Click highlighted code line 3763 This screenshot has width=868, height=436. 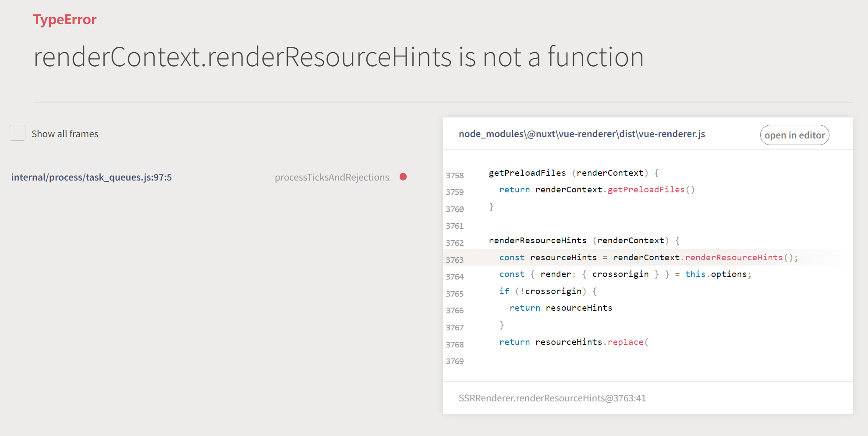coord(648,258)
